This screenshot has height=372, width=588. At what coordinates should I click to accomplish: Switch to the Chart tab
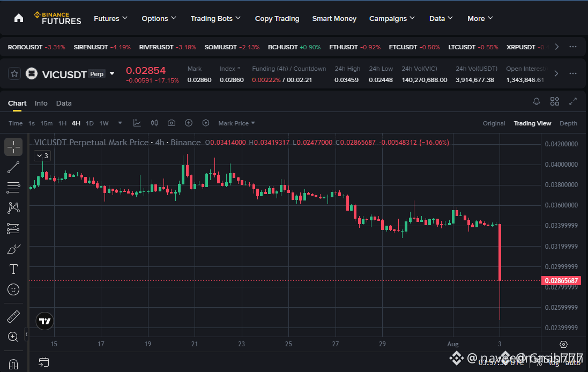pyautogui.click(x=17, y=103)
